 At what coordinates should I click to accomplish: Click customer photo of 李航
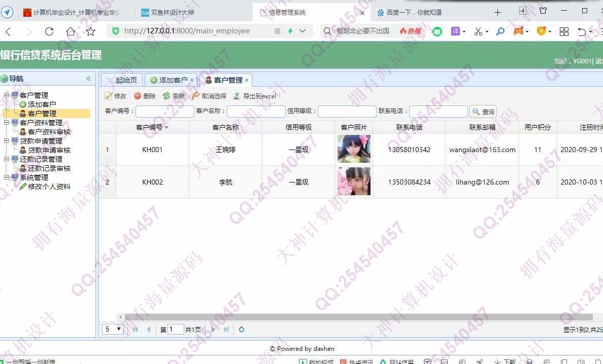tap(354, 181)
